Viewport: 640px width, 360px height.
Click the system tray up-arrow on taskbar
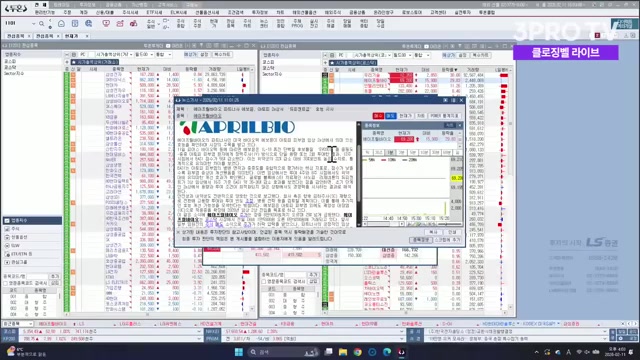pos(537,352)
